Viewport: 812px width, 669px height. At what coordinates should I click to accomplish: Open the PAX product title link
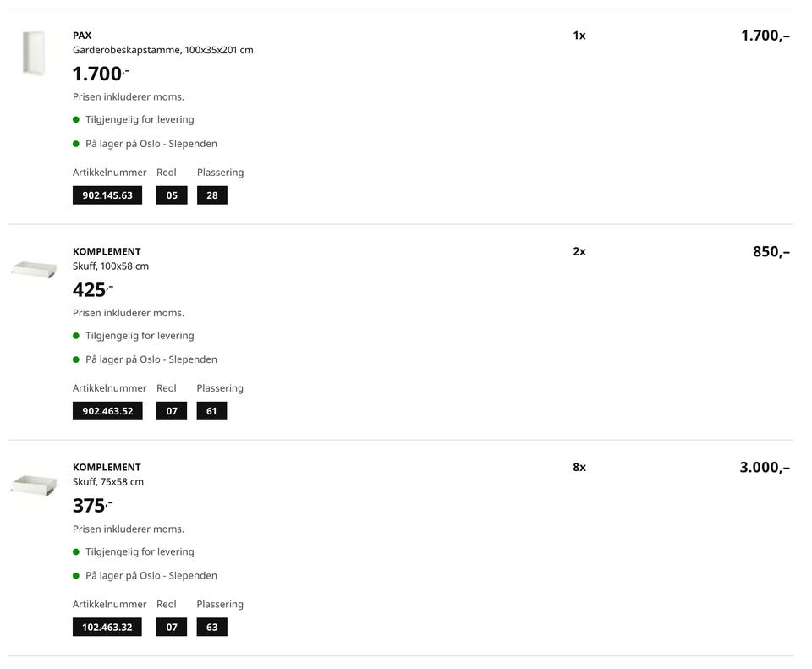(x=82, y=36)
